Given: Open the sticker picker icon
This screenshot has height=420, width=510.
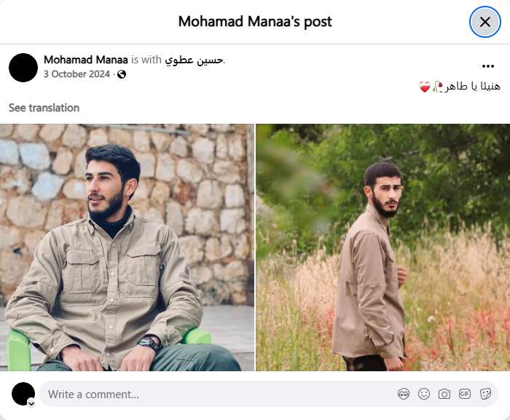Looking at the screenshot, I should tap(485, 394).
